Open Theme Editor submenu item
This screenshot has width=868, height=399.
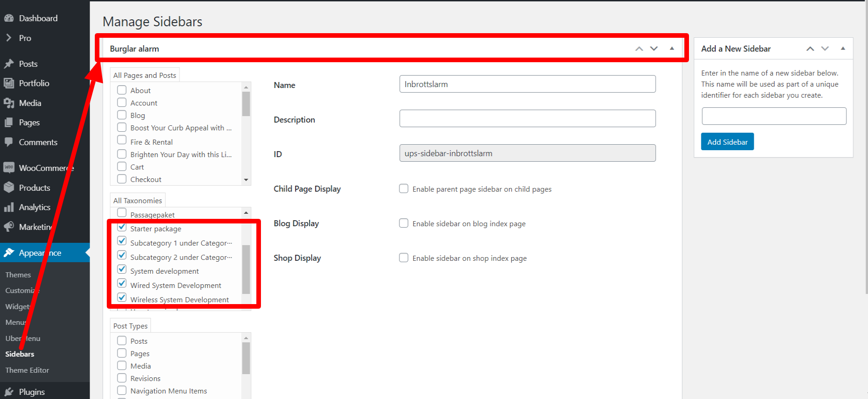pos(27,370)
